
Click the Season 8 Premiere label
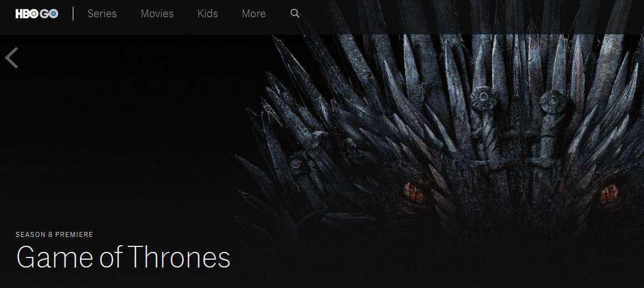click(x=54, y=235)
